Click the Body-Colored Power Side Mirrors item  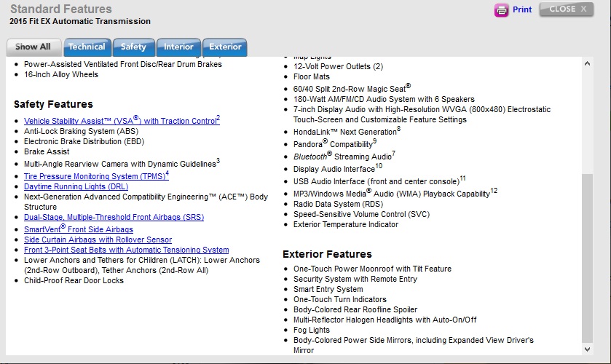point(414,345)
